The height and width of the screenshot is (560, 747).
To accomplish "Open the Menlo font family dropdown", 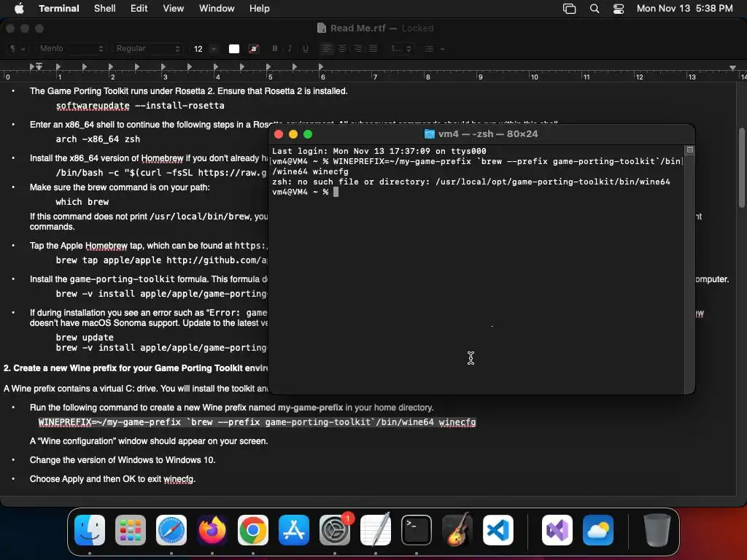I will click(71, 49).
